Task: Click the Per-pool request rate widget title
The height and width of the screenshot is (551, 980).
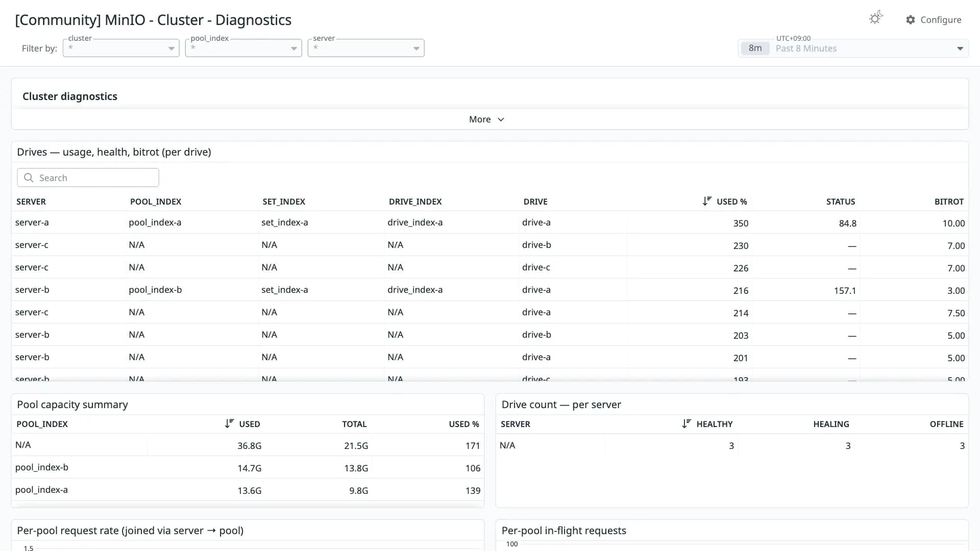Action: coord(130,531)
